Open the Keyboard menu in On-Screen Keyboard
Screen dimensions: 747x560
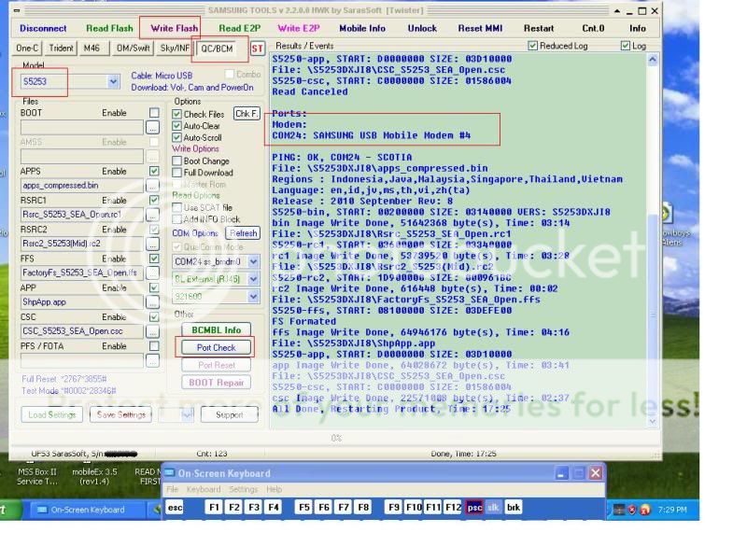[x=204, y=489]
